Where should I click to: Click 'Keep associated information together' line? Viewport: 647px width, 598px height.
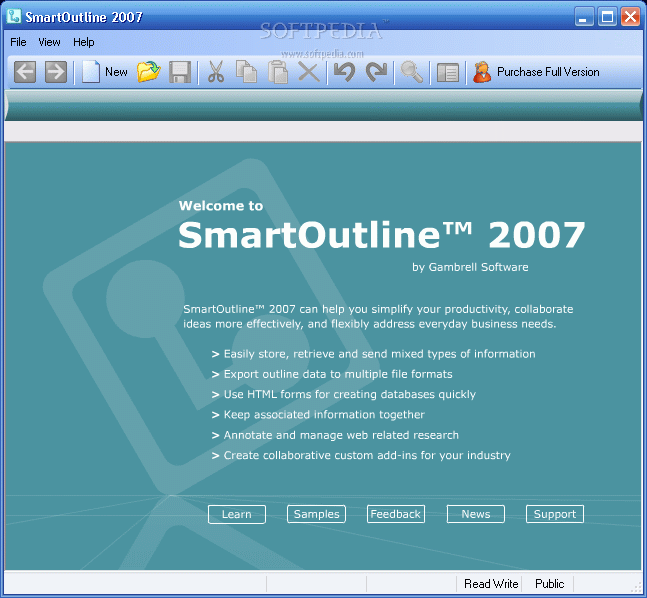tap(324, 414)
